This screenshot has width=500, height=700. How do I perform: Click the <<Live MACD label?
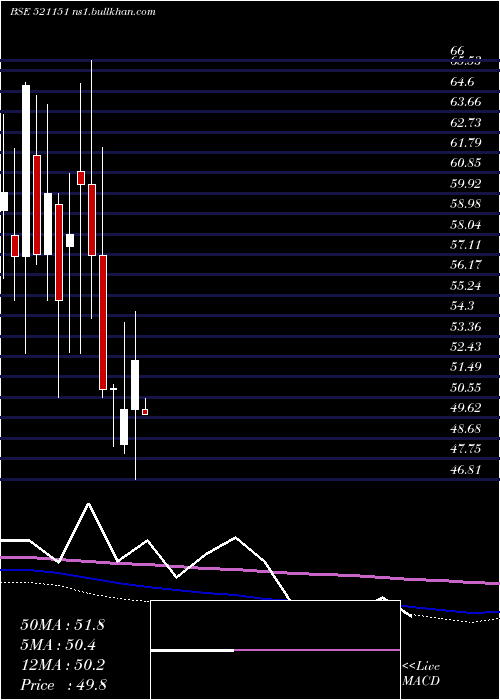421,674
